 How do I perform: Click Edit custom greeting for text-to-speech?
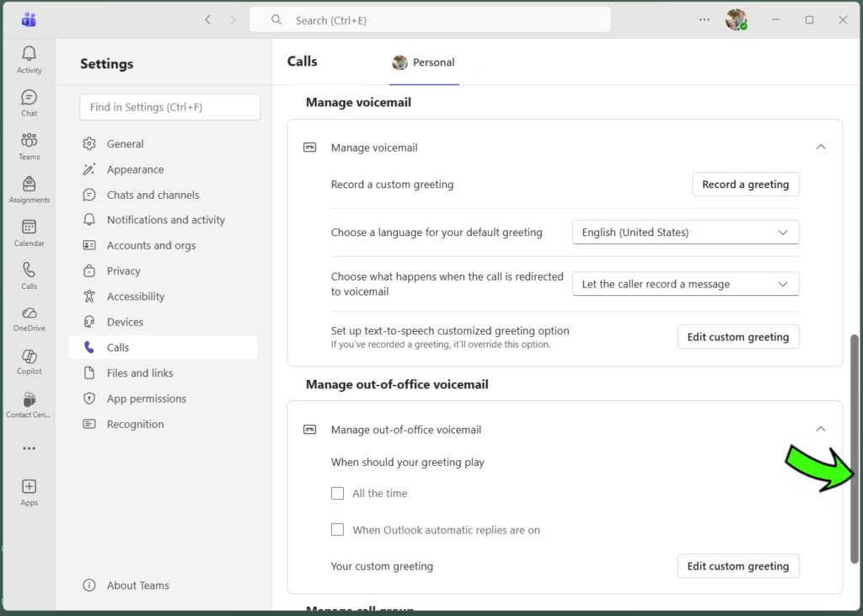point(737,336)
